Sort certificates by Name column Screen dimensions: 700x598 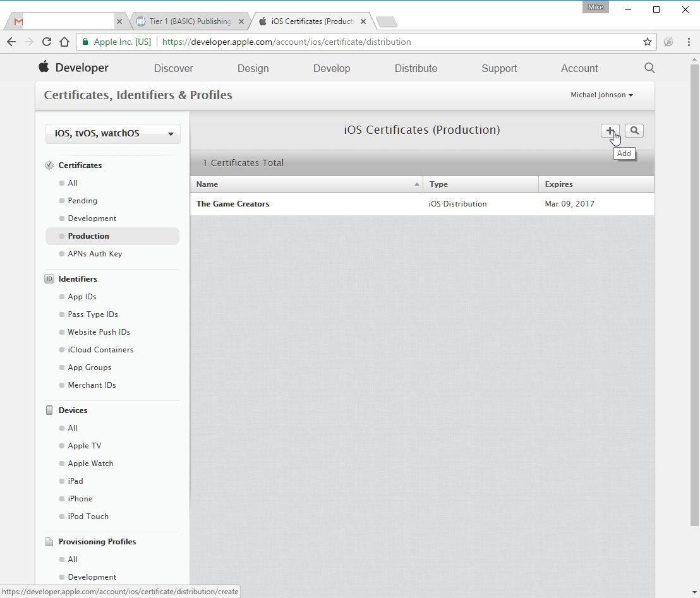pos(306,184)
